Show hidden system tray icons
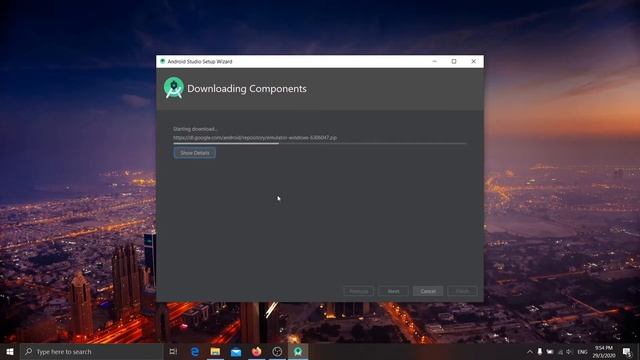Viewport: 640px width, 360px height. [x=530, y=351]
